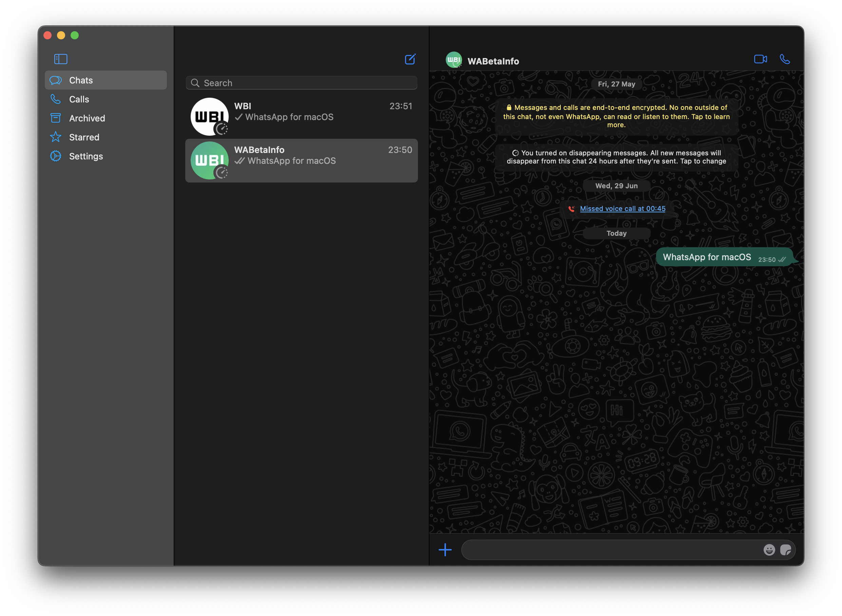842x616 pixels.
Task: Click the video call icon for WABetaInfo
Action: point(760,59)
